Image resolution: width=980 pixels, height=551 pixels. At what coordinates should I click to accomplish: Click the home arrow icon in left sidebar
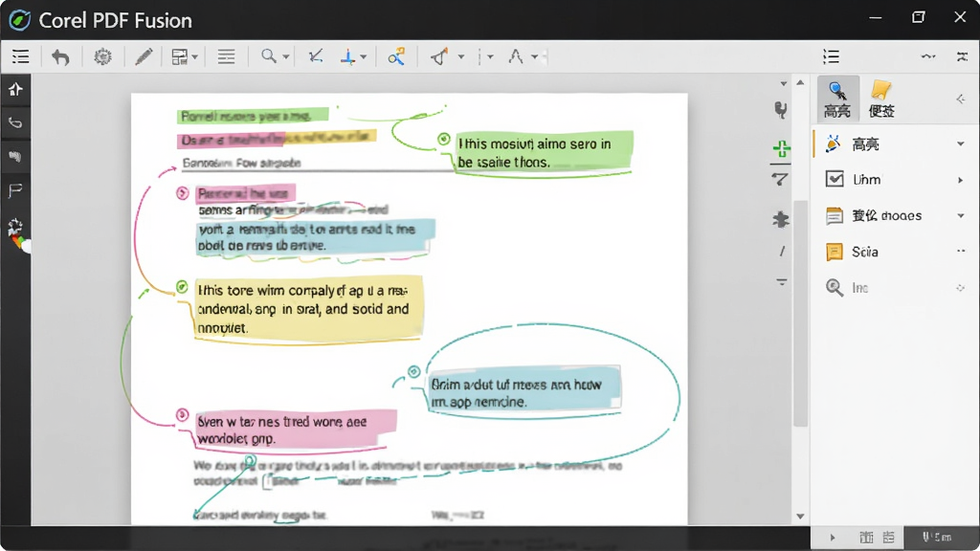[x=15, y=90]
